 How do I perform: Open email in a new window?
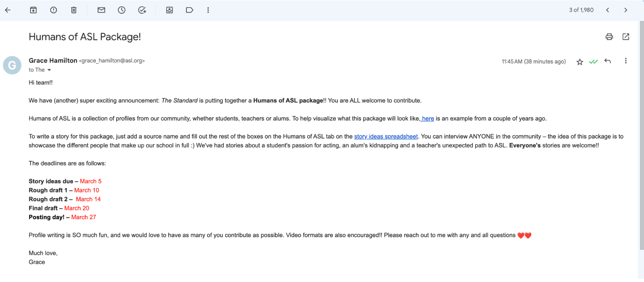626,37
